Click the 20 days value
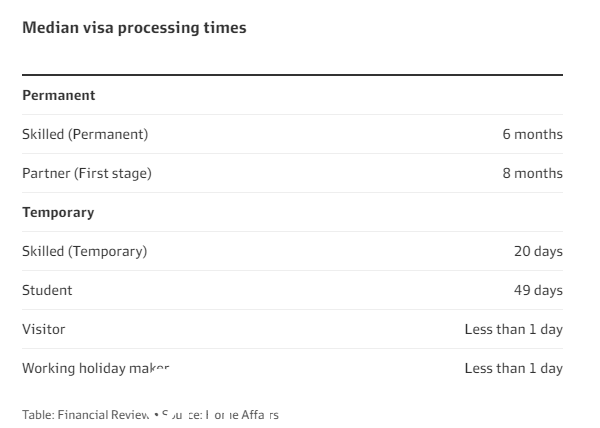Viewport: 600px width, 428px height. click(x=538, y=252)
